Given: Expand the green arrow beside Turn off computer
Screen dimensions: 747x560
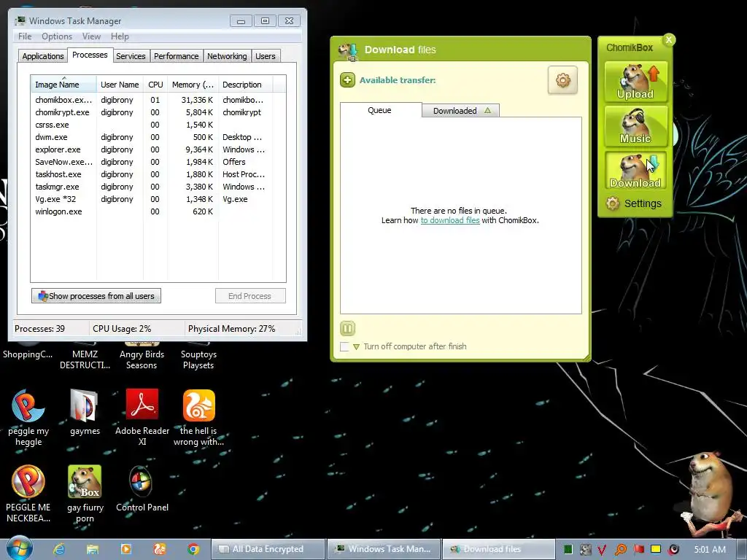Looking at the screenshot, I should [x=356, y=346].
